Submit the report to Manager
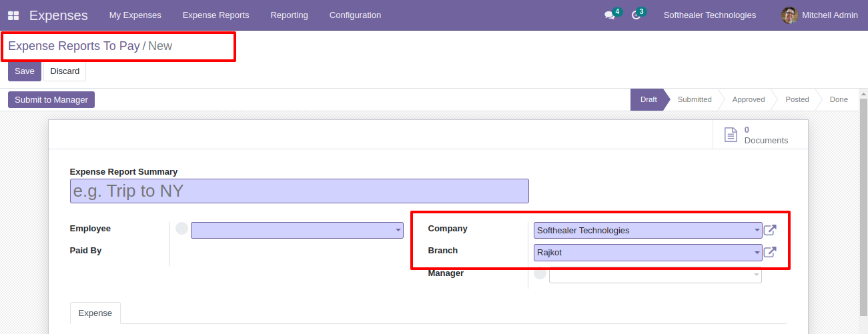Screen dimensions: 868x334 (x=51, y=99)
